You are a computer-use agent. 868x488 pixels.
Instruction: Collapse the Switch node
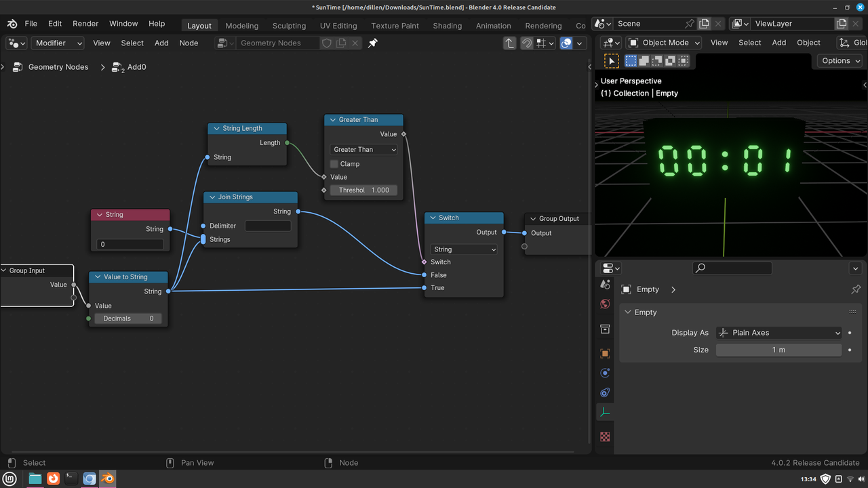(x=433, y=218)
